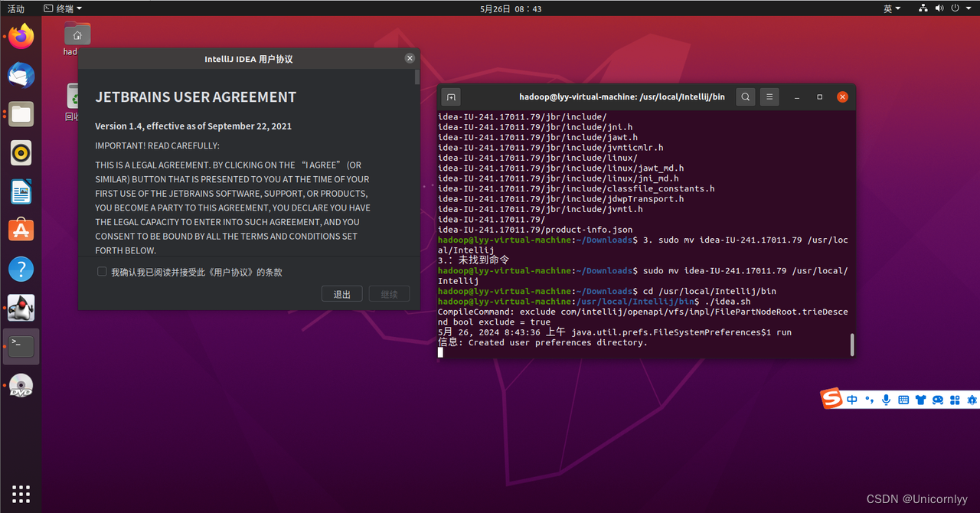Open the Help icon in dock
Image resolution: width=980 pixels, height=513 pixels.
[21, 269]
